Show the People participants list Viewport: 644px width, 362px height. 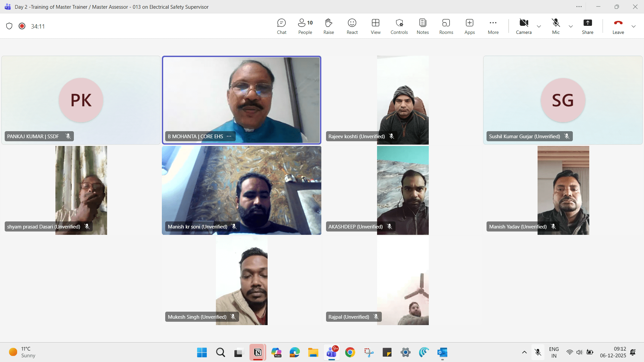[x=305, y=26]
